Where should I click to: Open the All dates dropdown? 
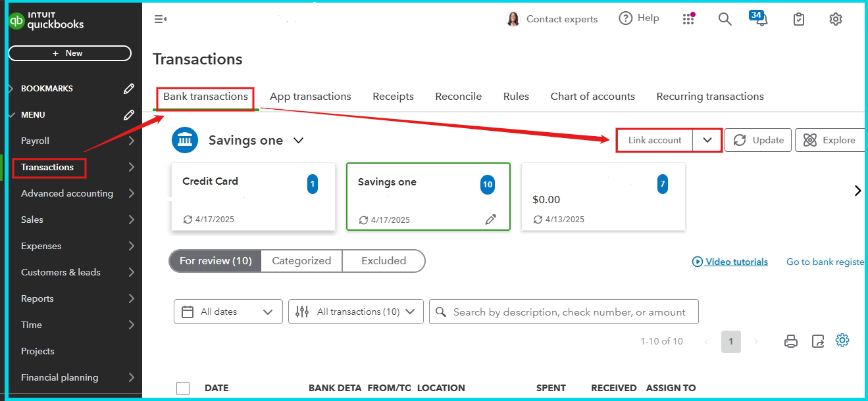[x=228, y=312]
